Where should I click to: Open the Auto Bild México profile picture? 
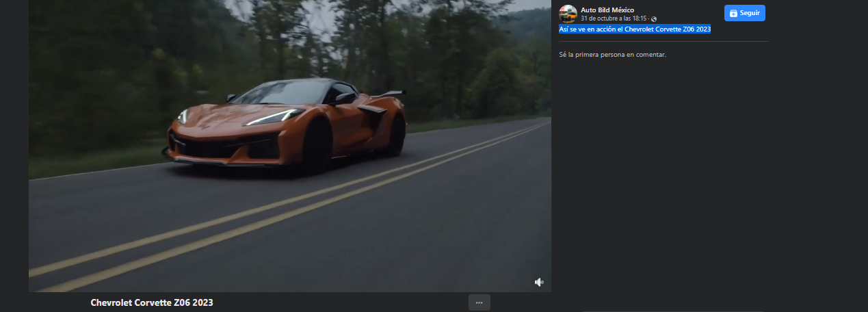point(568,14)
